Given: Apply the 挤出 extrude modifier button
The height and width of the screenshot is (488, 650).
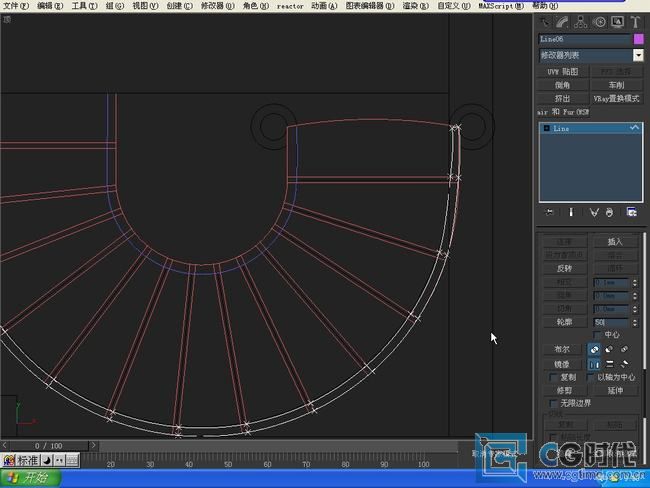Looking at the screenshot, I should (563, 99).
